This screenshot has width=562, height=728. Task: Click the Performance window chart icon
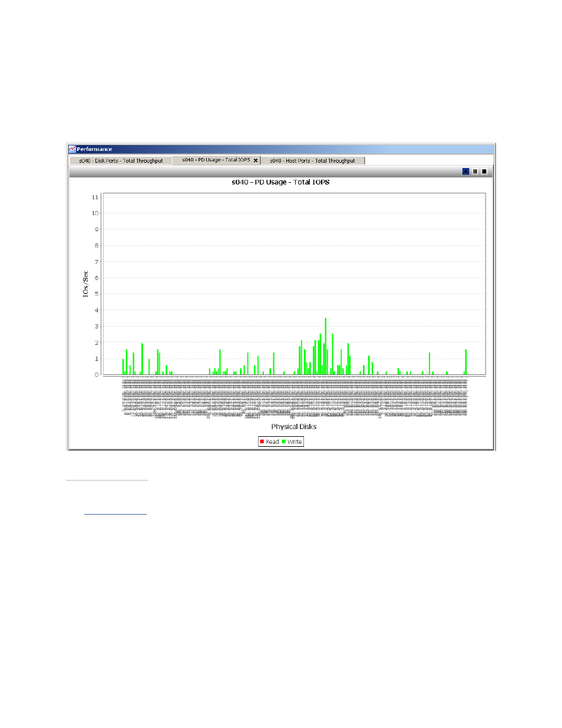(72, 149)
